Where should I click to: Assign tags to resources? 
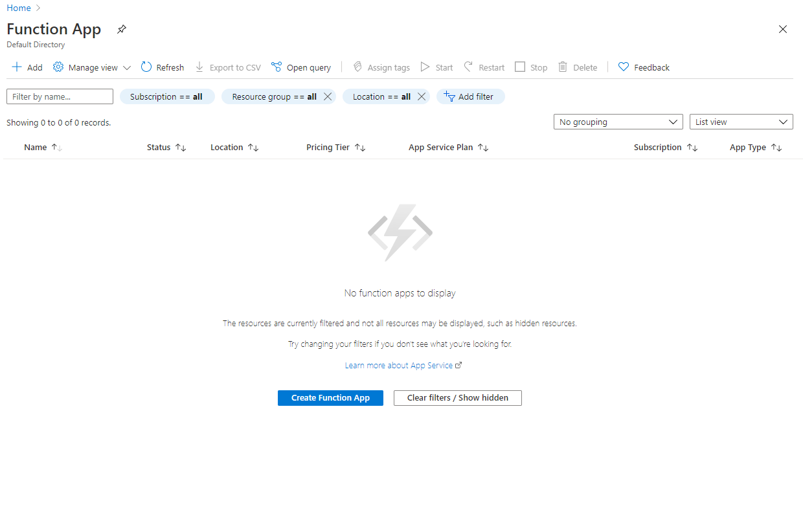[381, 67]
